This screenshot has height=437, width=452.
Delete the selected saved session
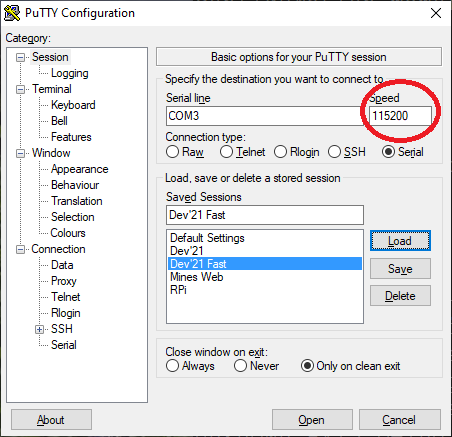point(400,296)
